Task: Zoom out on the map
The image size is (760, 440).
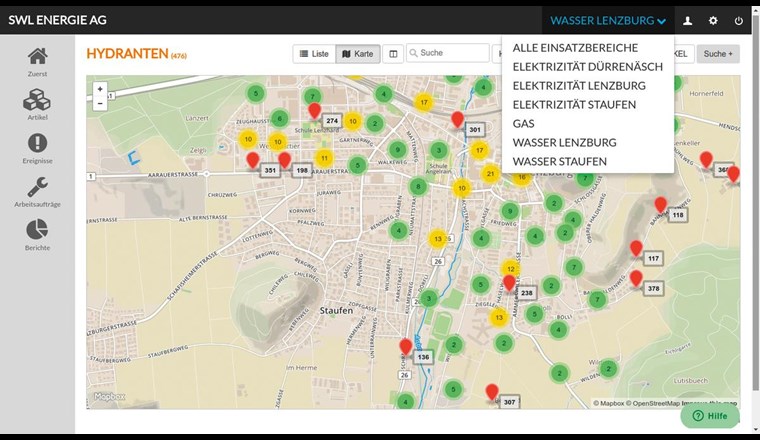Action: (99, 103)
